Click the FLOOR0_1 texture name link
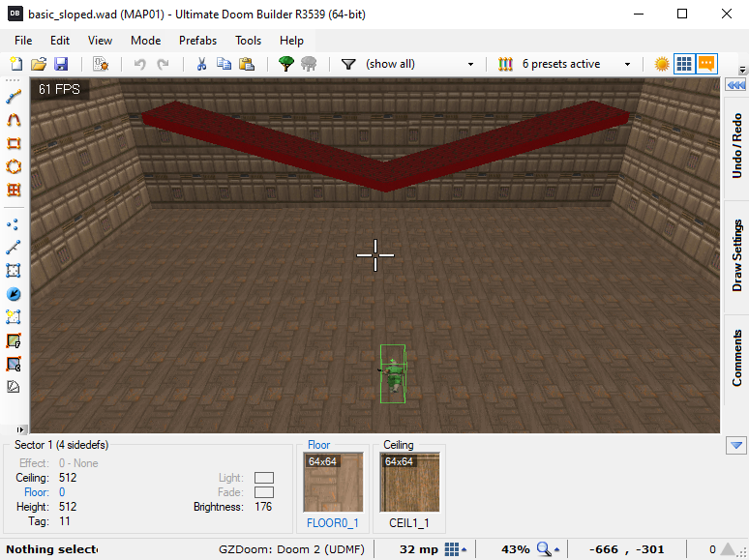749x560 pixels. click(x=333, y=523)
